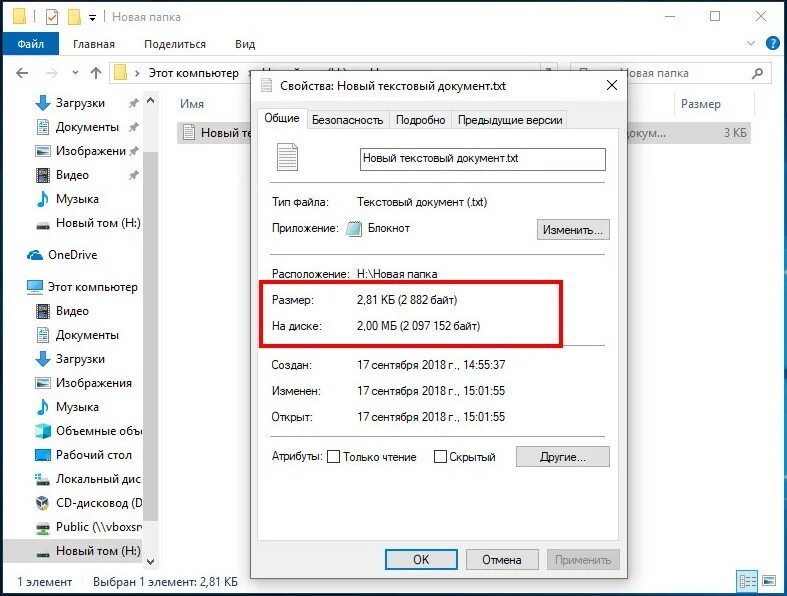This screenshot has width=787, height=596.
Task: Open Изображения under Этот компьютер
Action: pos(93,383)
